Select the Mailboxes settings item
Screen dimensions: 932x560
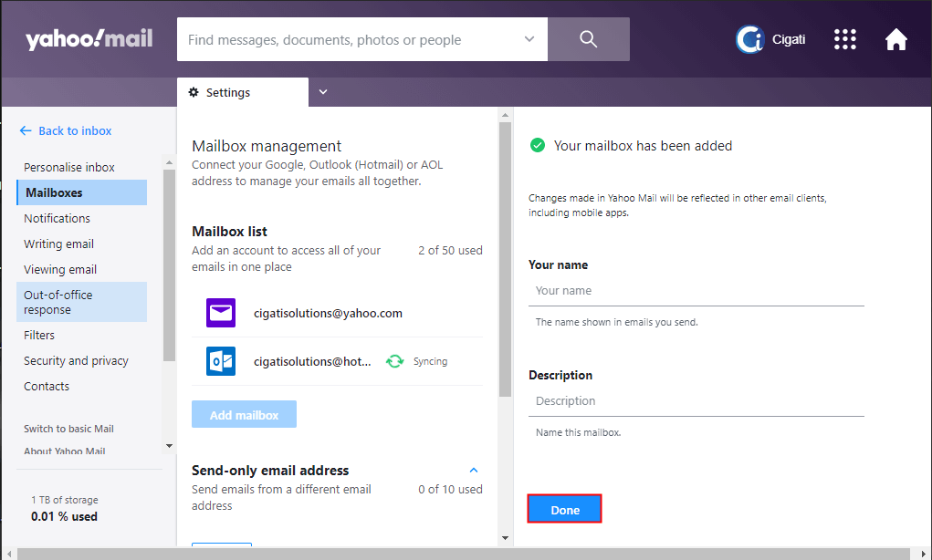(82, 192)
